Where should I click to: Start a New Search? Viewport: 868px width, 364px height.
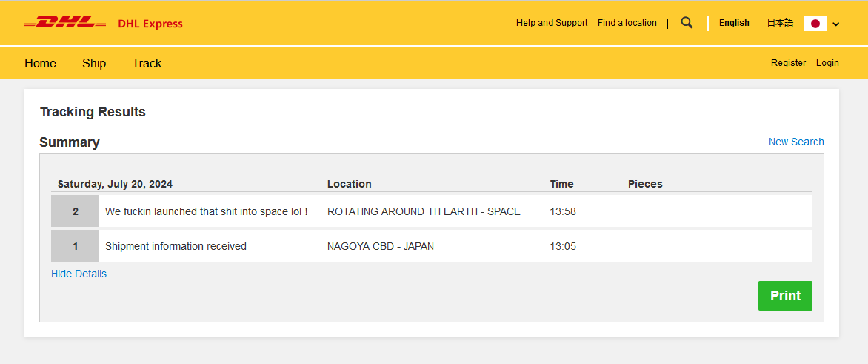point(796,142)
